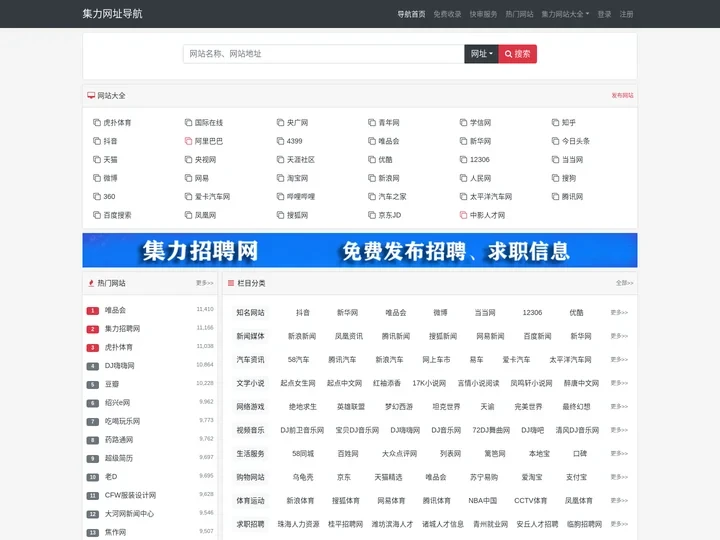This screenshot has width=720, height=540.
Task: Open 大众点评网 in the 生活服务 row
Action: 399,454
